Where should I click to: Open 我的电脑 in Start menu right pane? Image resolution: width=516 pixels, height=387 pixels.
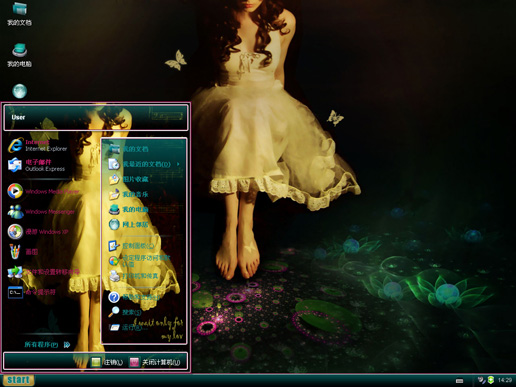[x=129, y=209]
